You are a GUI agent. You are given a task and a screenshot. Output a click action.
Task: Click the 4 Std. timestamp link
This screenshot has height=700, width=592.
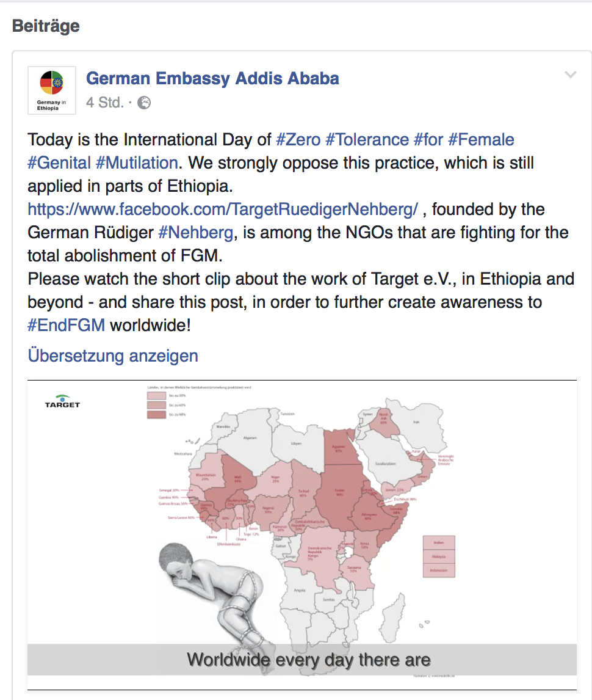105,103
